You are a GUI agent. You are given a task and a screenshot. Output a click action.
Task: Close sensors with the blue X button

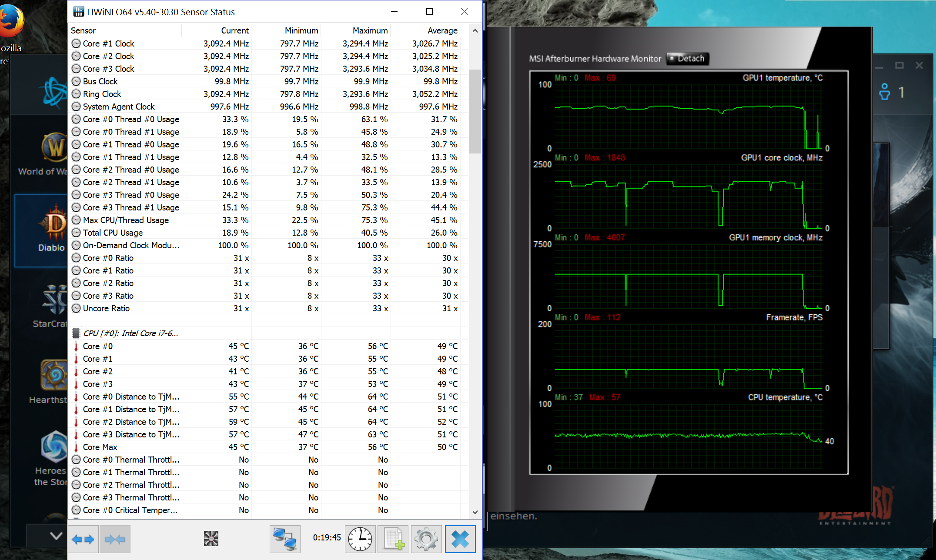[460, 539]
